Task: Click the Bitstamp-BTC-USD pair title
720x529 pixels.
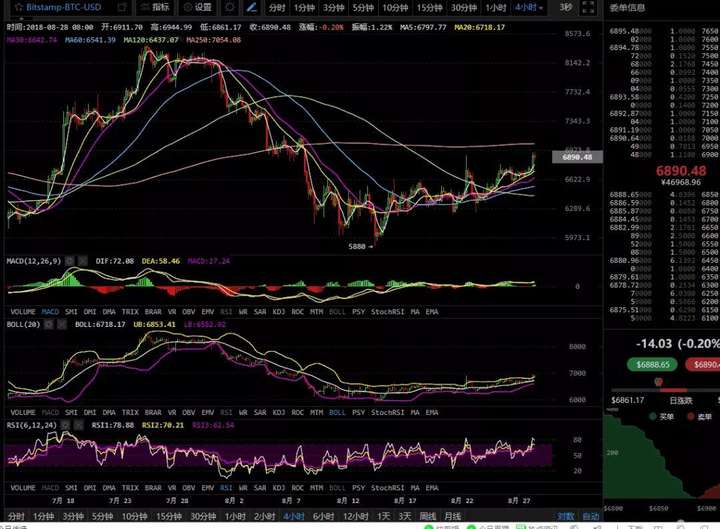Action: [64, 7]
